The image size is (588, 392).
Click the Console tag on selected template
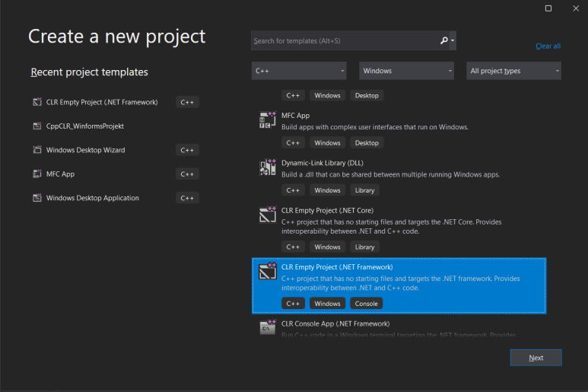(x=366, y=304)
